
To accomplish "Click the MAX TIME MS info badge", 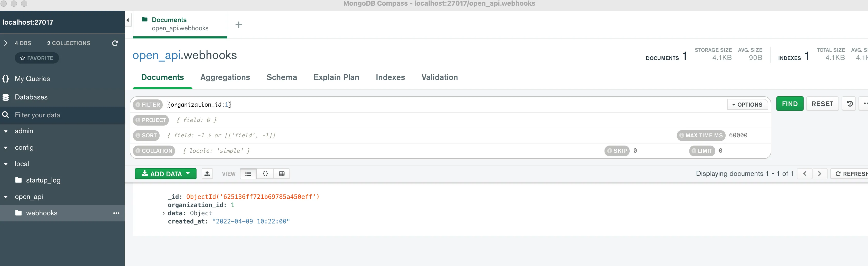I will coord(701,135).
